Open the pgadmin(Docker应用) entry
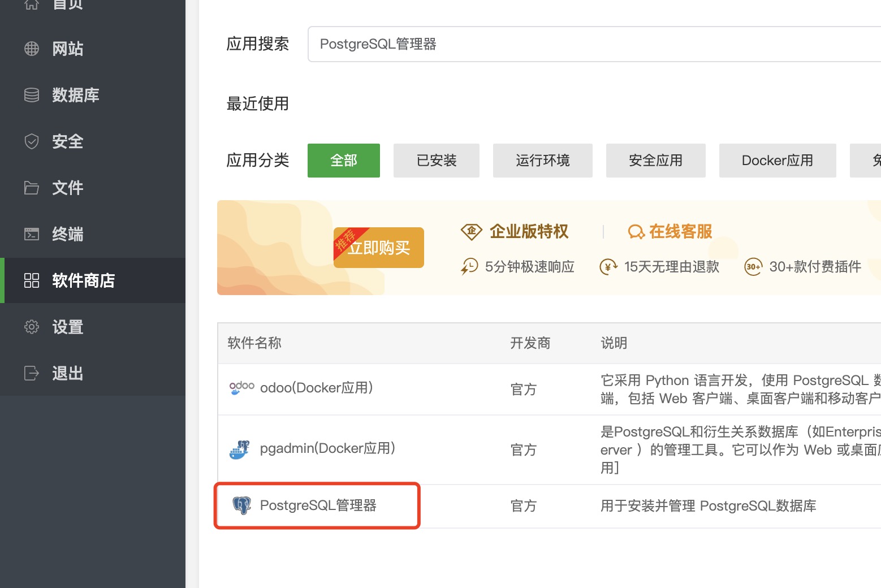 point(328,448)
